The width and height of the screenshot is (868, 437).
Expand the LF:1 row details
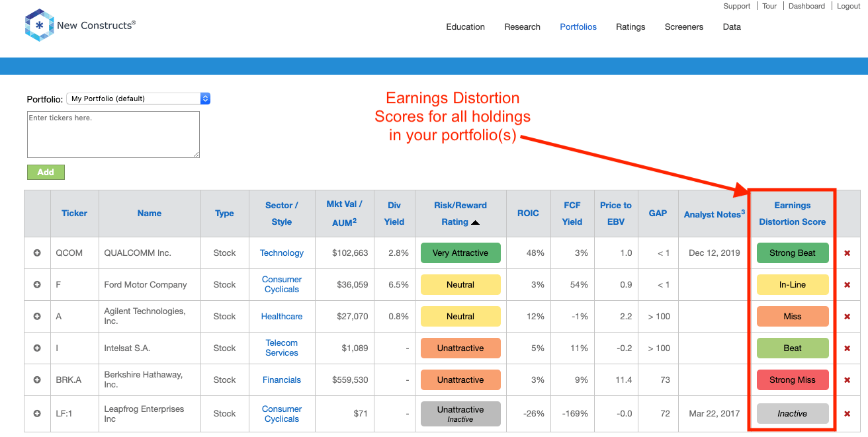click(37, 414)
